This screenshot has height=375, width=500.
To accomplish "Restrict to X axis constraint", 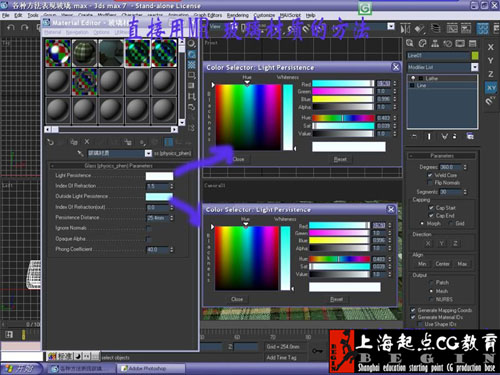I will (x=491, y=47).
